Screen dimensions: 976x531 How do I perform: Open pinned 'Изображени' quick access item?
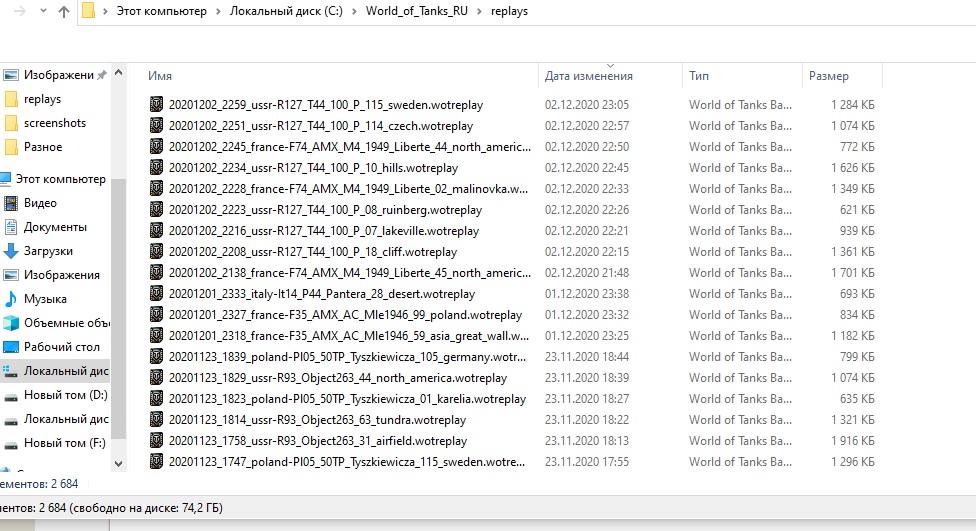59,75
